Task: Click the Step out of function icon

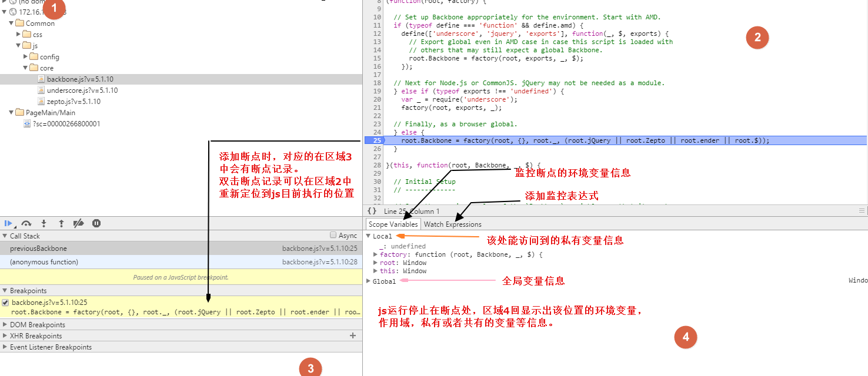Action: pos(61,223)
